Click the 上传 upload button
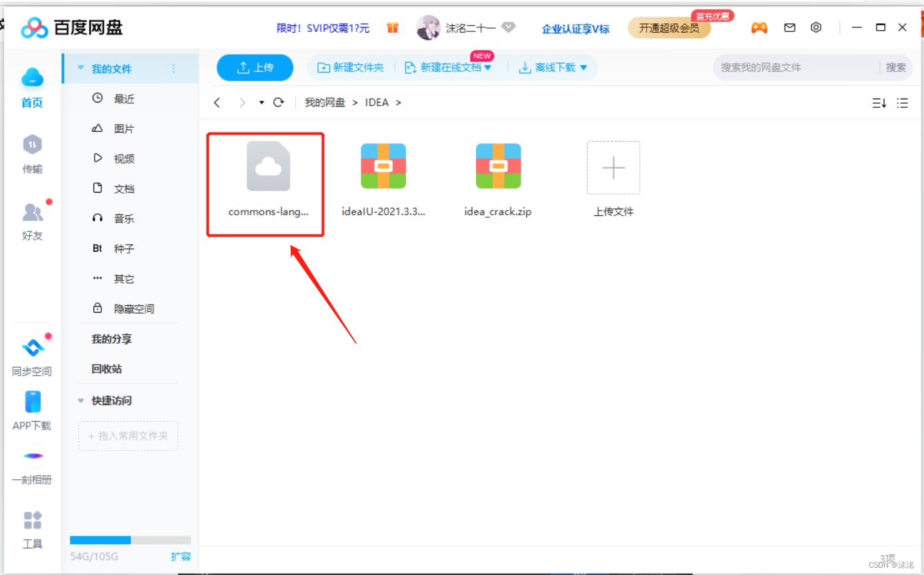 [x=255, y=67]
